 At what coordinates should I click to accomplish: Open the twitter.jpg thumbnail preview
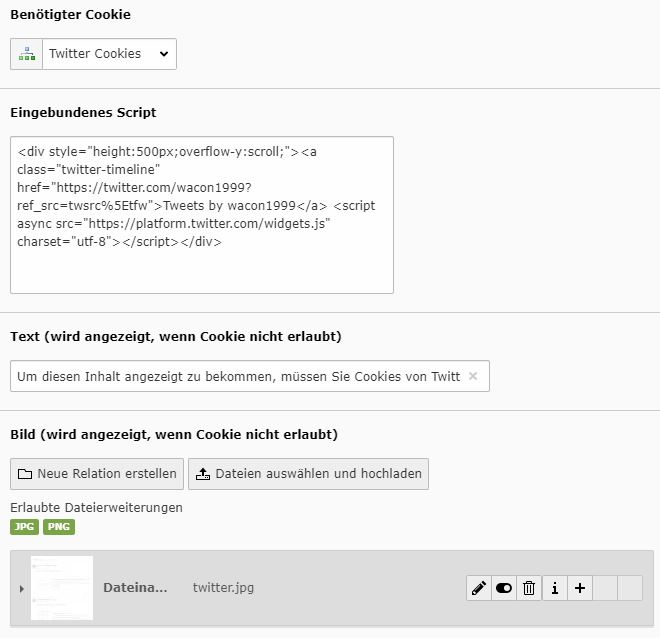pos(62,588)
